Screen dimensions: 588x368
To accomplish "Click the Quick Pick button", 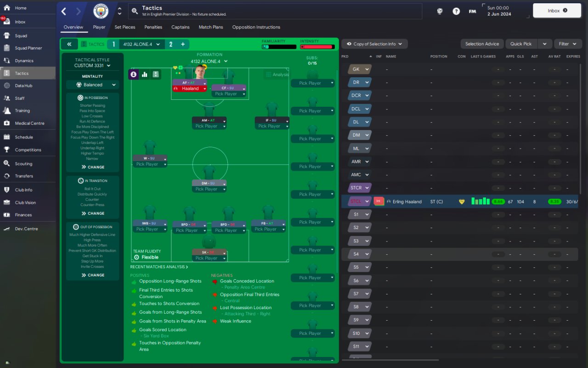I will pos(521,44).
